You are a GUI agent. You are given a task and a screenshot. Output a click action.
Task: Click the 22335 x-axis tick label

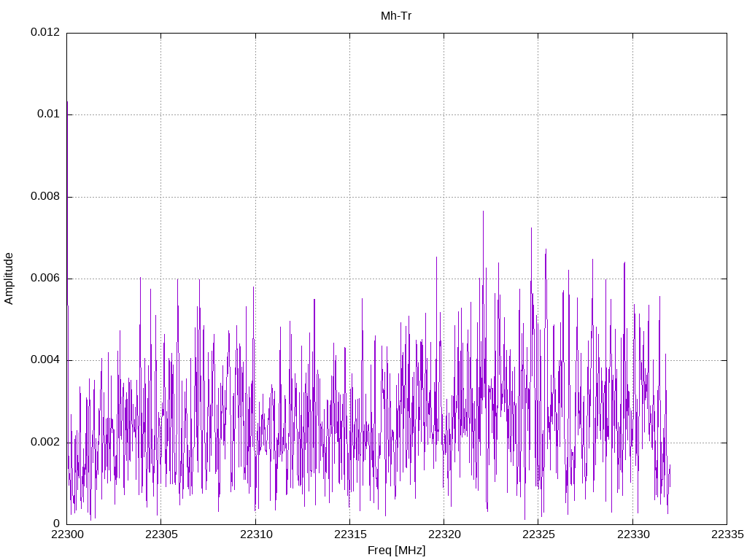[727, 534]
